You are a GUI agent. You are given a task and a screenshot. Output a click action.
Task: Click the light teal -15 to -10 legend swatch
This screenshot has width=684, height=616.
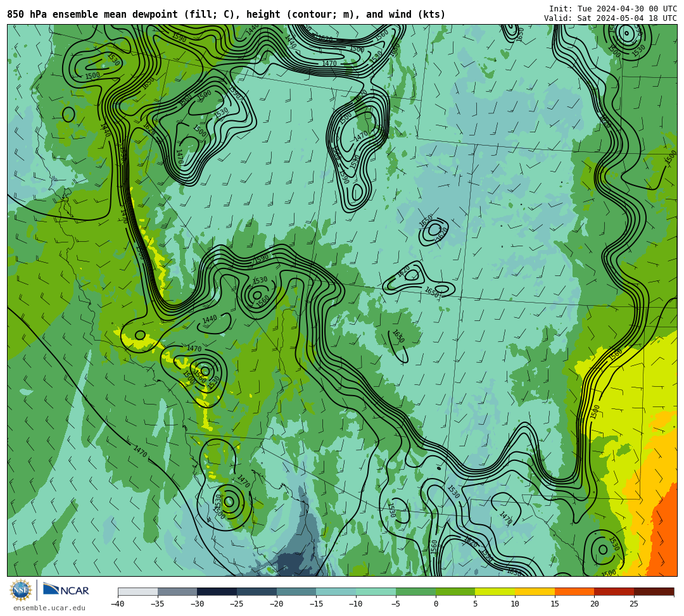pos(336,591)
